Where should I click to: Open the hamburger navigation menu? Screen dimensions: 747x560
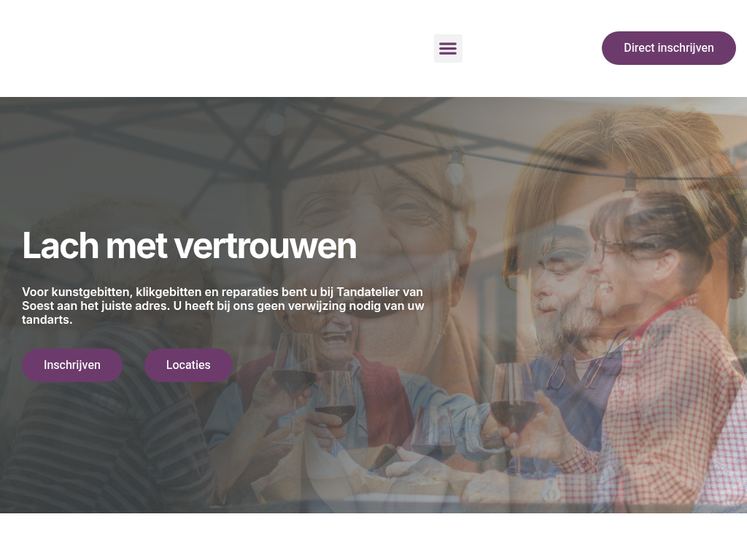pyautogui.click(x=448, y=48)
